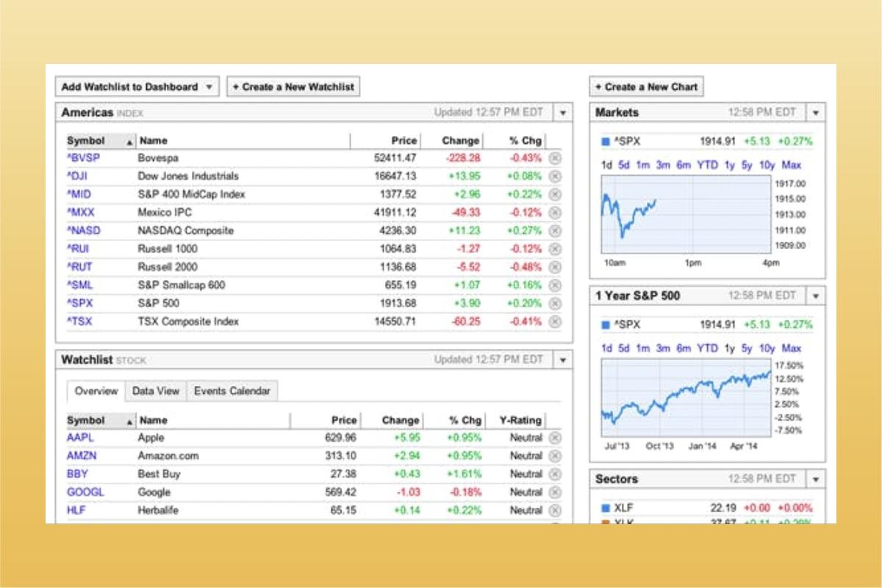Click Create a New Watchlist button
Image resolution: width=882 pixels, height=588 pixels.
tap(293, 87)
